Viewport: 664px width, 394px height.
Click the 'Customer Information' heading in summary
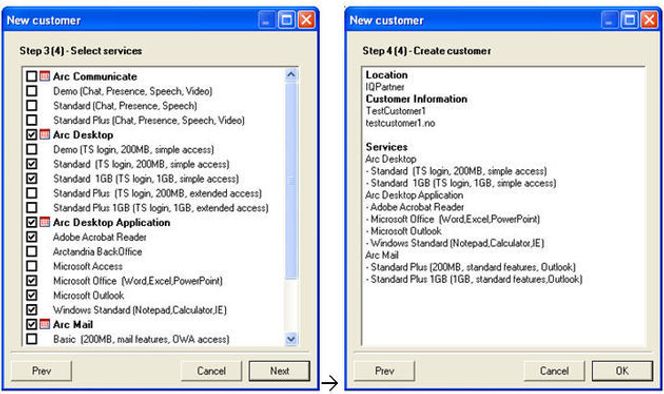coord(417,99)
